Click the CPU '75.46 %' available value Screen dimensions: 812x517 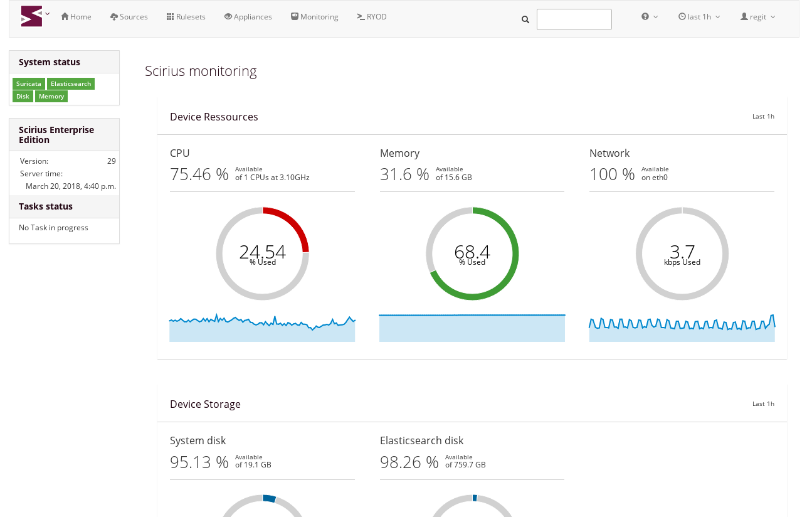pyautogui.click(x=199, y=174)
